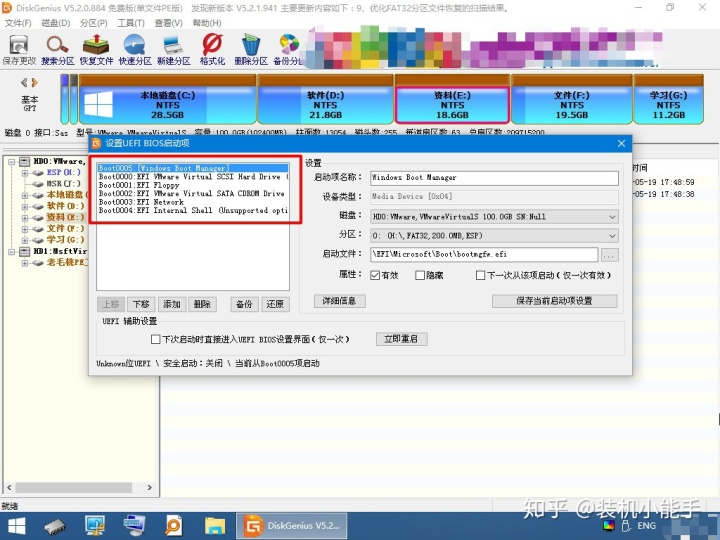Select the Search Partitions (搜索分区) tool

tap(57, 50)
